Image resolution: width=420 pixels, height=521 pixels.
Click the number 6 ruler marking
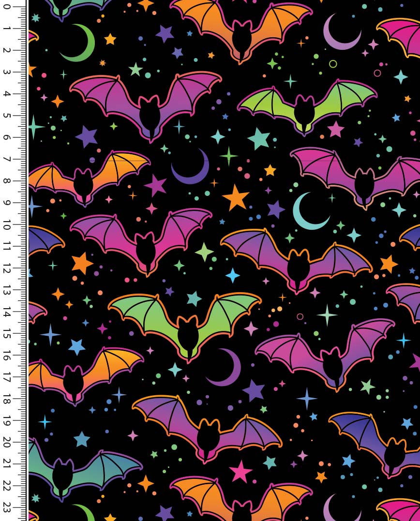coord(8,137)
